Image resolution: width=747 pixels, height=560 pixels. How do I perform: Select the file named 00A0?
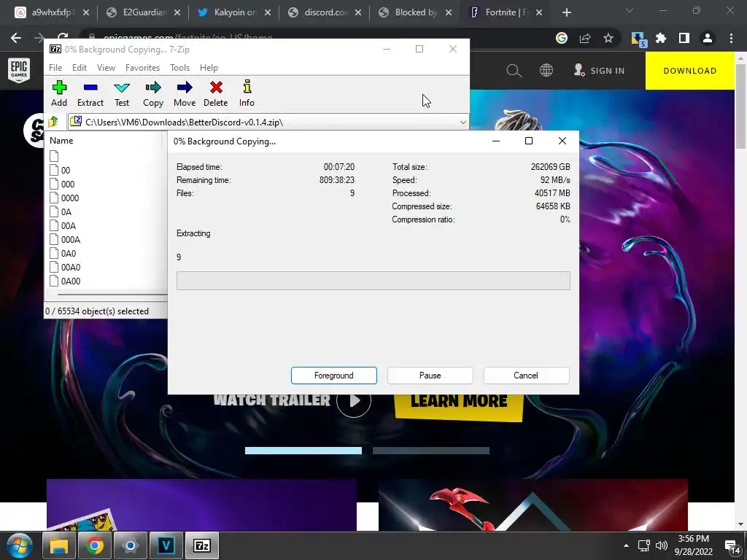tap(65, 267)
